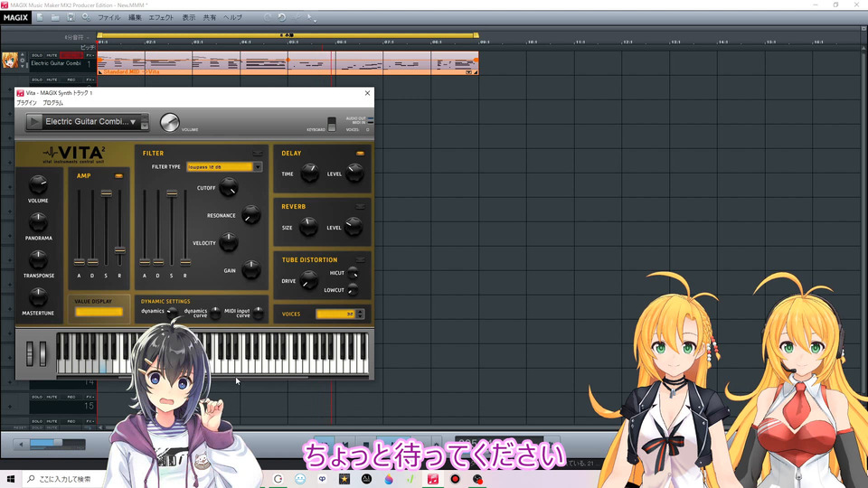Click the HICUT knob
Image resolution: width=868 pixels, height=488 pixels.
(353, 273)
